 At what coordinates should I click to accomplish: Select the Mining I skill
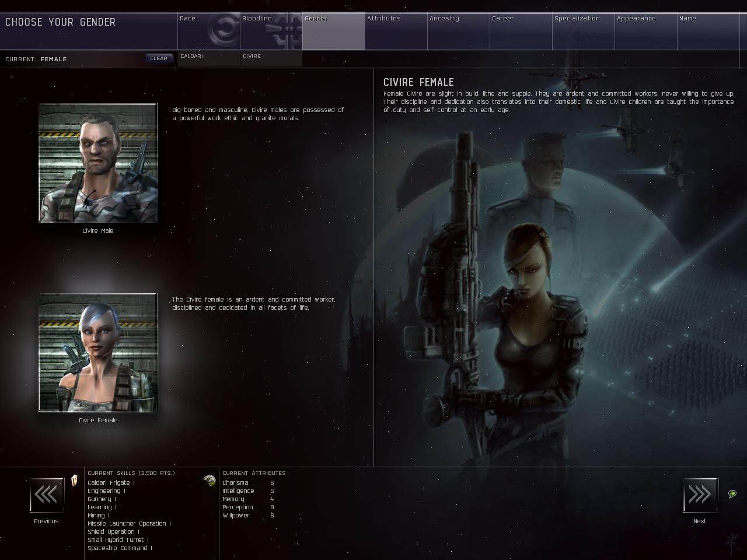[98, 515]
